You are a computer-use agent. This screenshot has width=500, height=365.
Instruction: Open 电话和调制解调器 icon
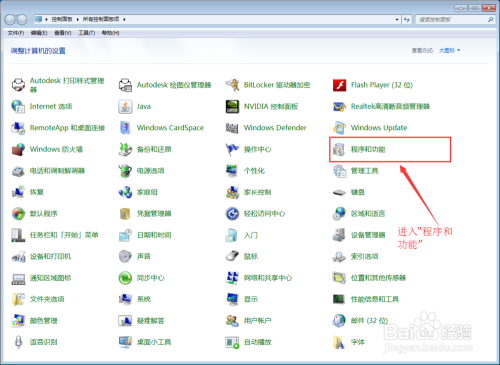click(x=18, y=171)
